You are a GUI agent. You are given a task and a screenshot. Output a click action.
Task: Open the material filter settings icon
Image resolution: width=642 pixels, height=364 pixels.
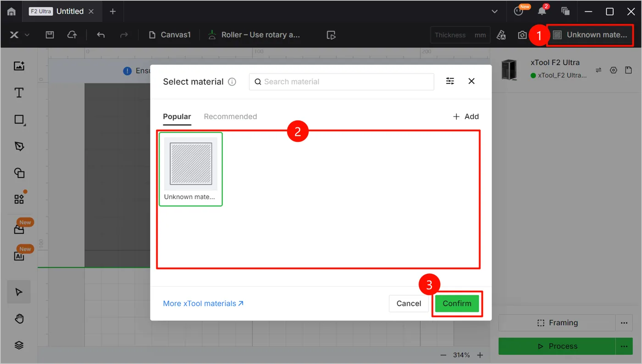pos(450,81)
